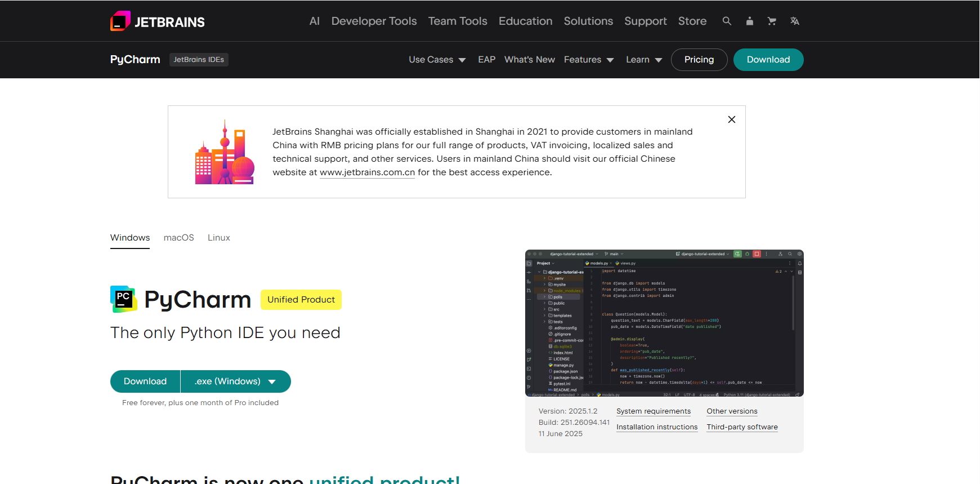980x484 pixels.
Task: Expand the Features dropdown
Action: 589,60
